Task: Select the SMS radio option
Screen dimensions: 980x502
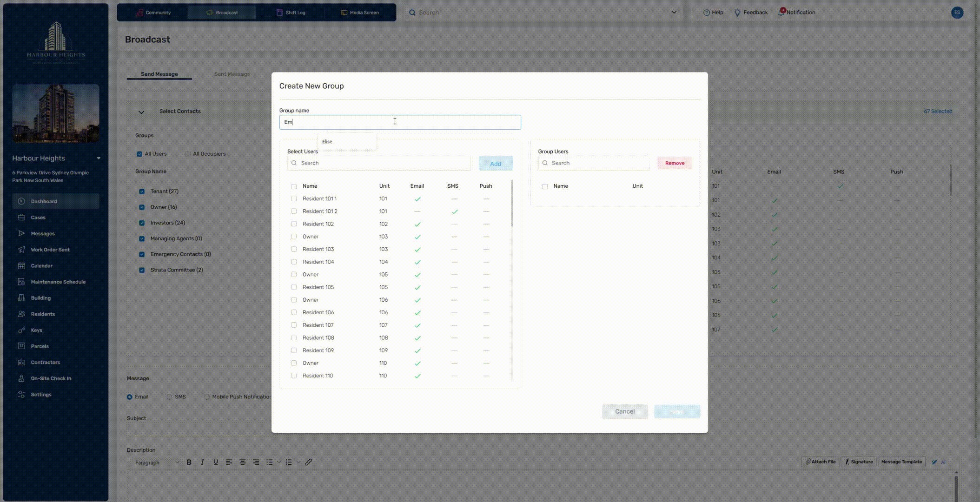Action: pos(169,397)
